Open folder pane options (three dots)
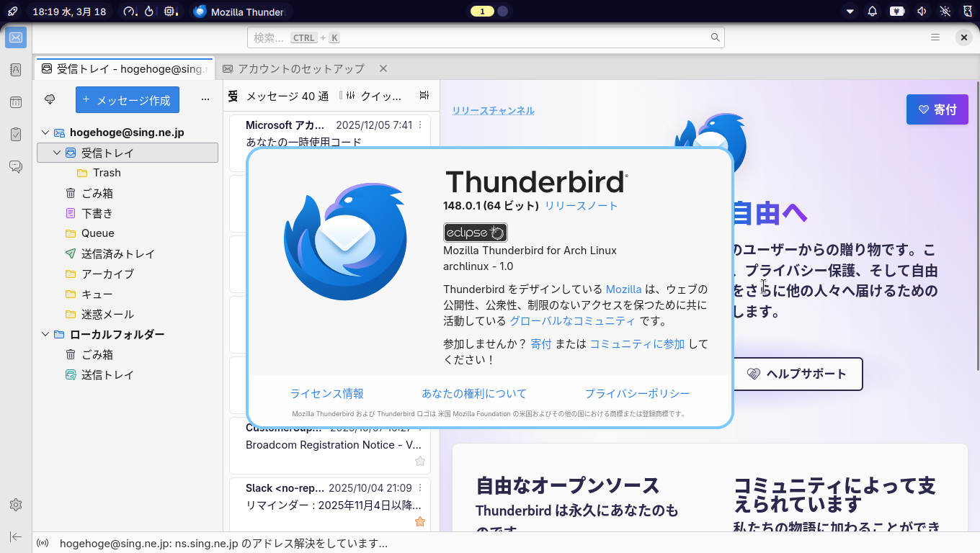This screenshot has height=553, width=980. point(205,99)
